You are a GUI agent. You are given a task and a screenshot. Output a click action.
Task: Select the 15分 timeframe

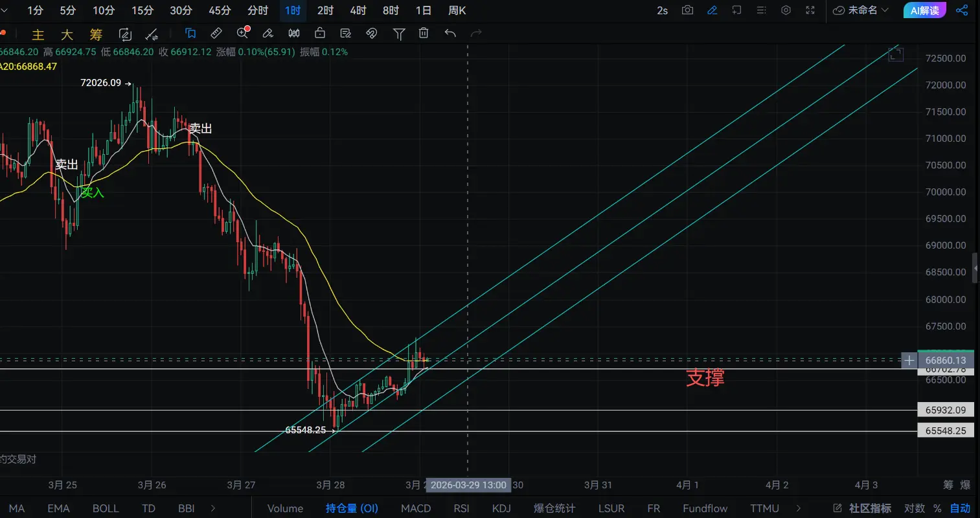click(142, 10)
